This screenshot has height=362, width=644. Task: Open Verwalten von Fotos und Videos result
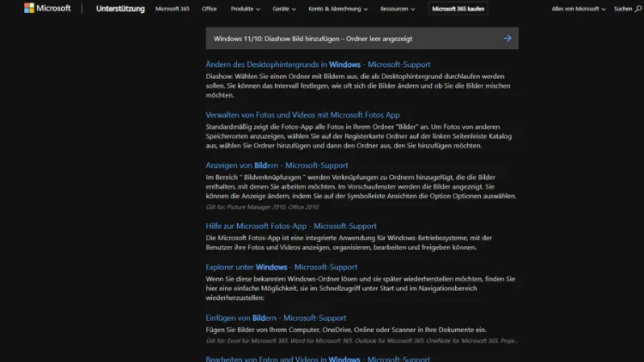click(x=303, y=115)
